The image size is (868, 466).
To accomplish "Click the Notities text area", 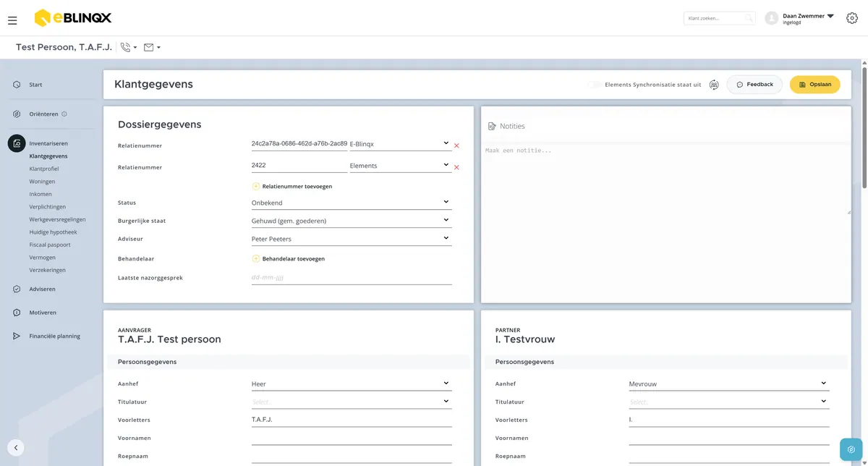I will [666, 178].
